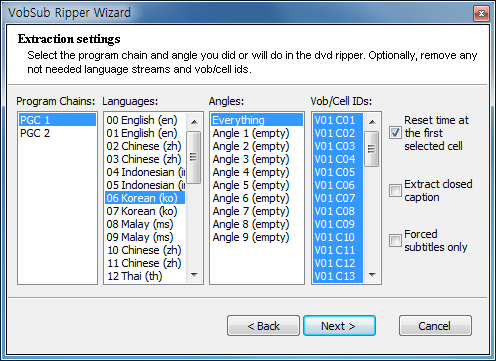Go back with the < Back button
Viewport: 496px width, 361px height.
[263, 326]
